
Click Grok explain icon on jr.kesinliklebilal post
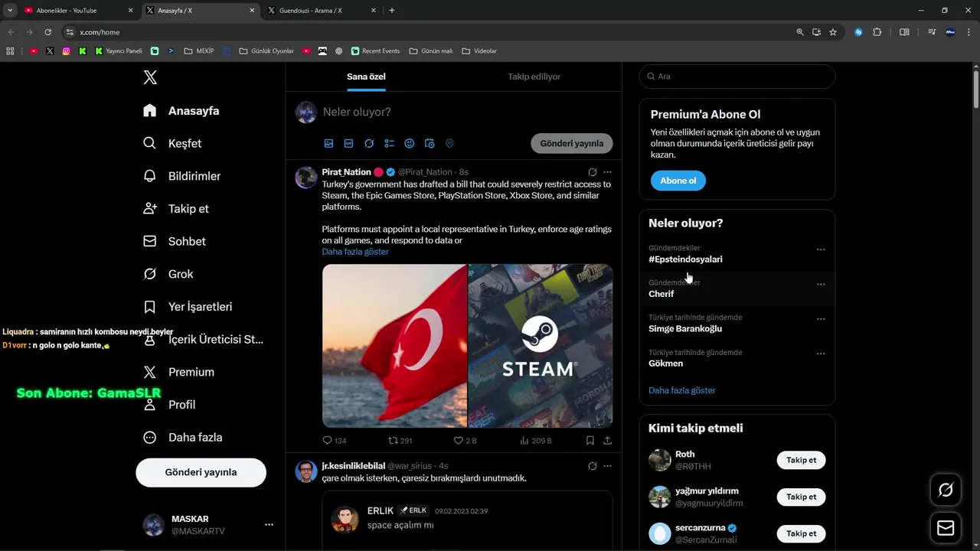(592, 466)
